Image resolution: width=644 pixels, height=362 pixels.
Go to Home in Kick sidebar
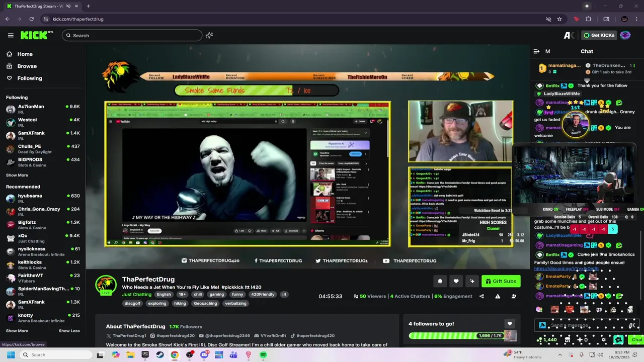[x=25, y=54]
